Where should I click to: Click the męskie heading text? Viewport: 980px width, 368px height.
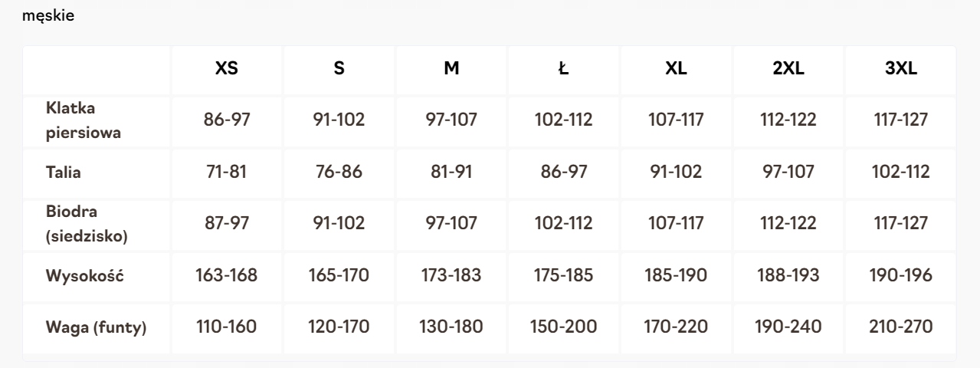coord(49,15)
